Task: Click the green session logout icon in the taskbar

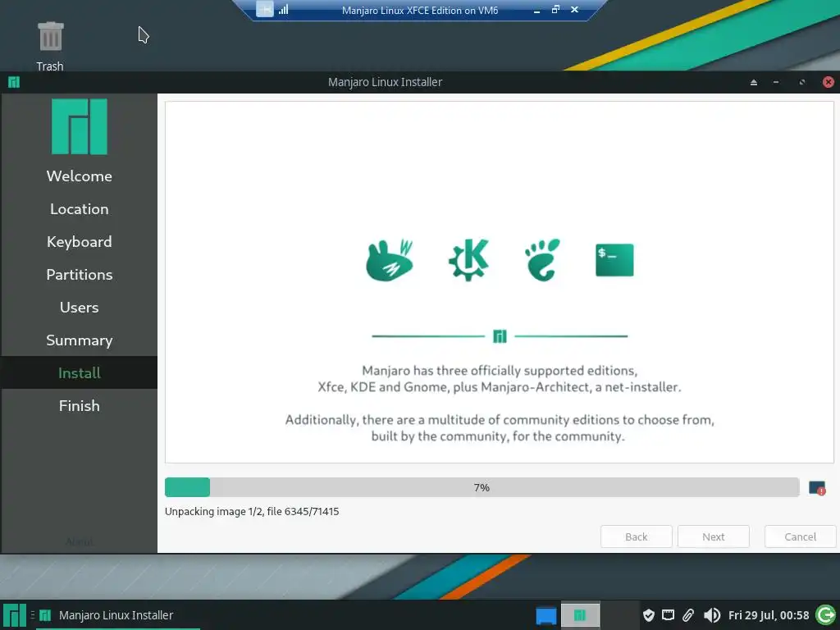Action: pyautogui.click(x=825, y=615)
